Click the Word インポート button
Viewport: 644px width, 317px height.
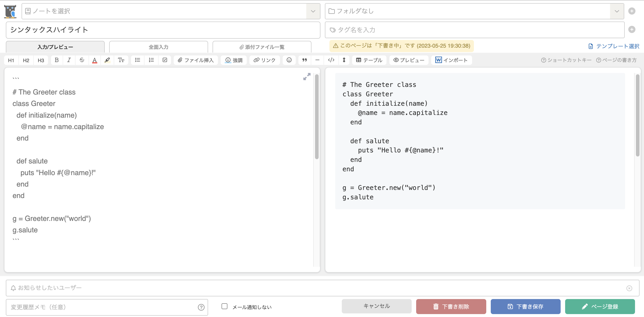[451, 60]
